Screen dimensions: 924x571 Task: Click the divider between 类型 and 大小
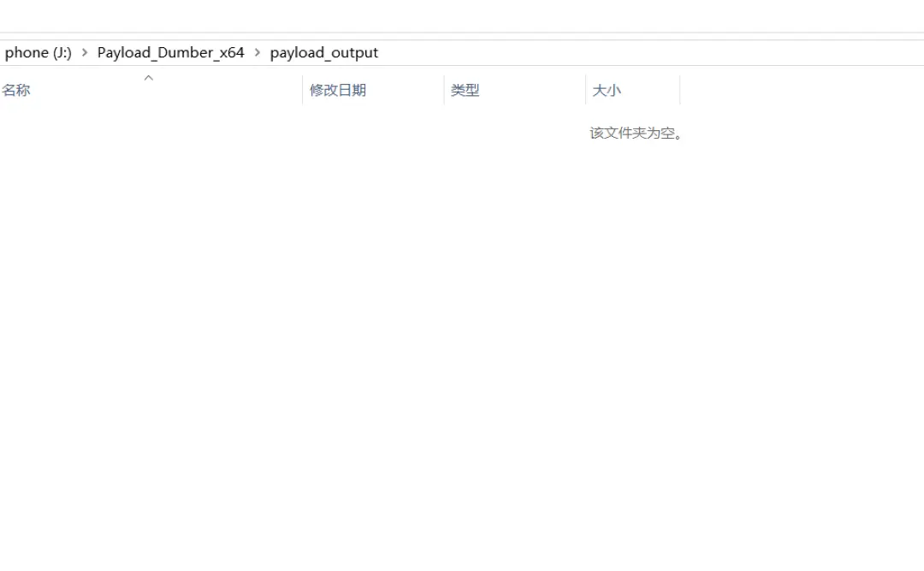[585, 90]
